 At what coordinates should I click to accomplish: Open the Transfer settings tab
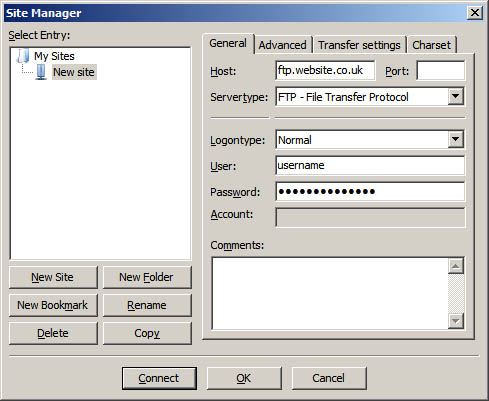tap(359, 45)
